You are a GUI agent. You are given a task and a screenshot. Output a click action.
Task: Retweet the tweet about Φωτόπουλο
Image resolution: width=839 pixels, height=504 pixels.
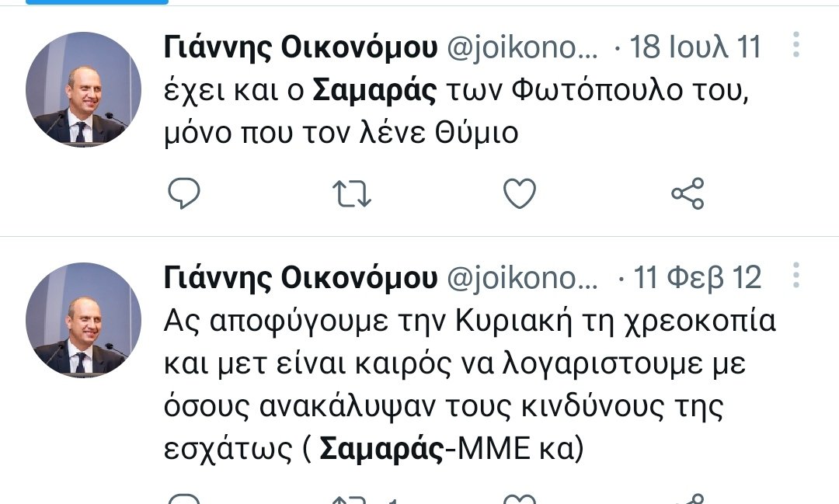point(351,193)
